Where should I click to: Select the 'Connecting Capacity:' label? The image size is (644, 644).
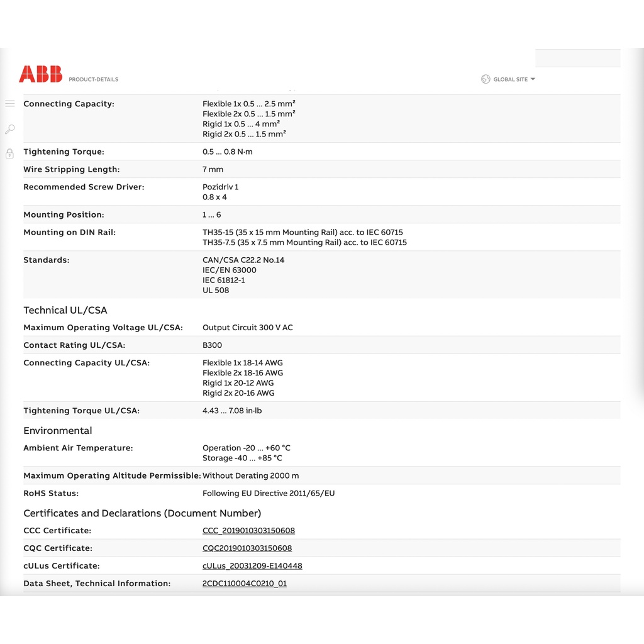tap(69, 104)
